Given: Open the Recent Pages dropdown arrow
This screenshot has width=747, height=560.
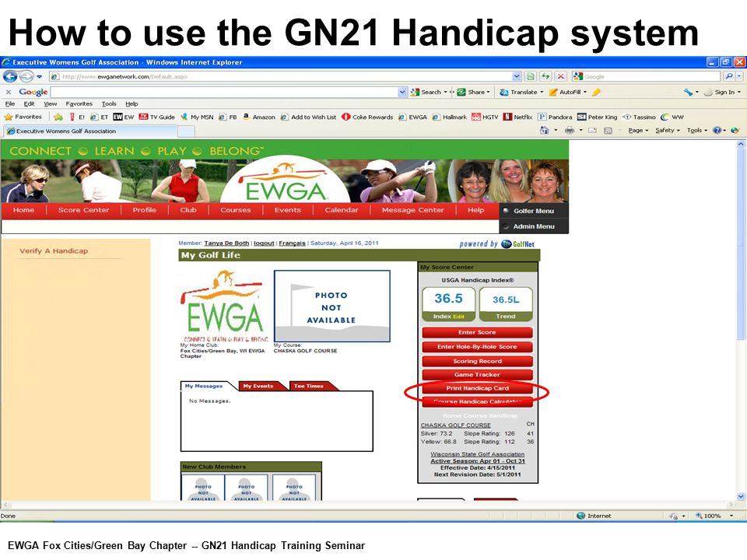Looking at the screenshot, I should click(39, 76).
